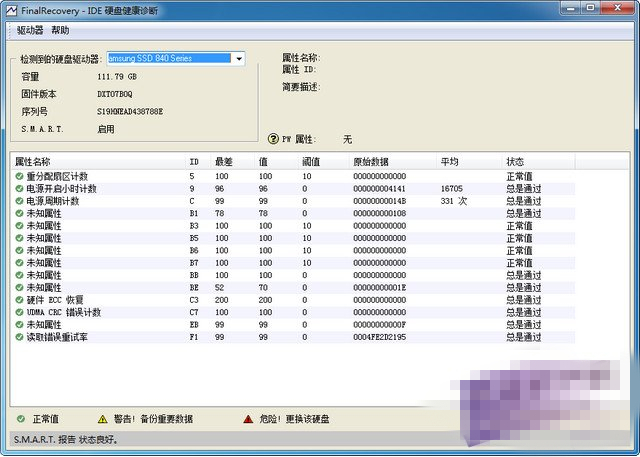Minimize the FinalRecovery window

571,8
